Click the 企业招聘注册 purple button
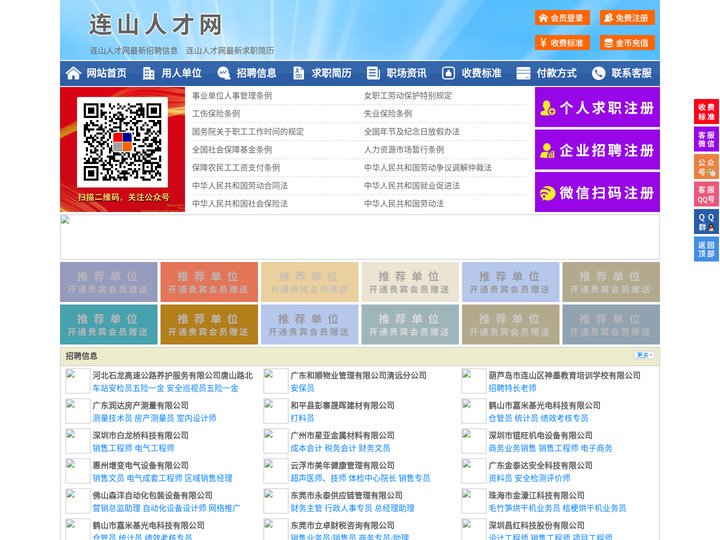 tap(597, 150)
